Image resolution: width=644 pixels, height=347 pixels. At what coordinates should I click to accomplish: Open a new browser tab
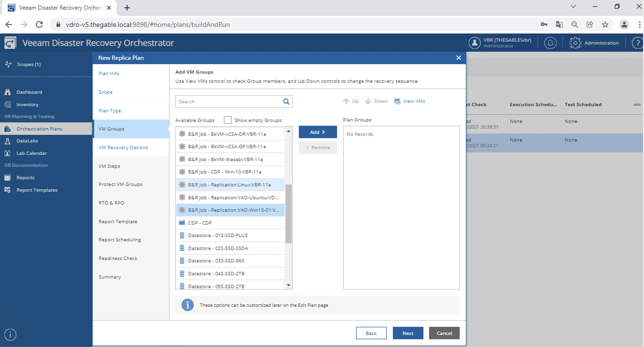click(x=127, y=8)
